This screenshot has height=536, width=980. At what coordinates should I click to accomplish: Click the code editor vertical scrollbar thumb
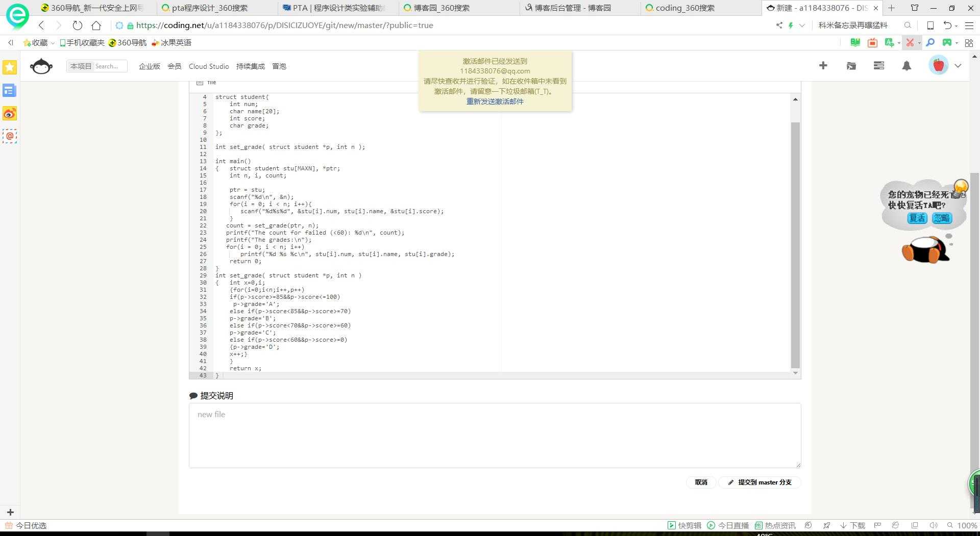point(795,245)
